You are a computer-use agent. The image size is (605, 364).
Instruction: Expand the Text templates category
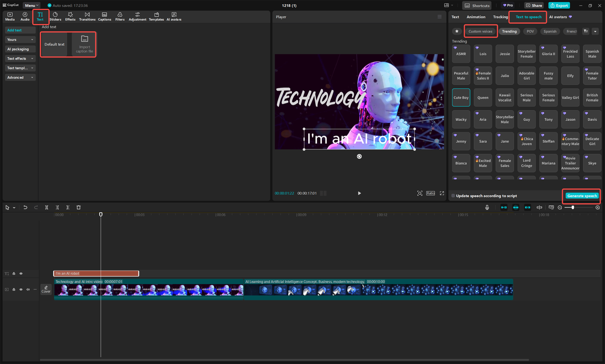[20, 68]
